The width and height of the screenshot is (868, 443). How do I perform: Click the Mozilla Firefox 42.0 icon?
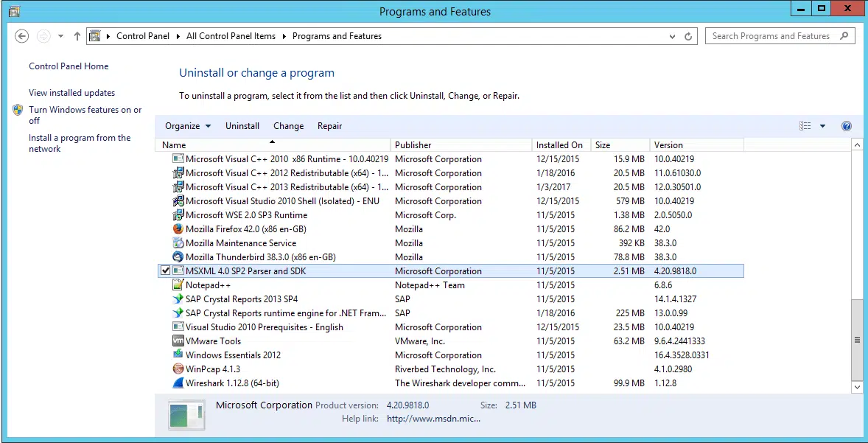click(178, 229)
